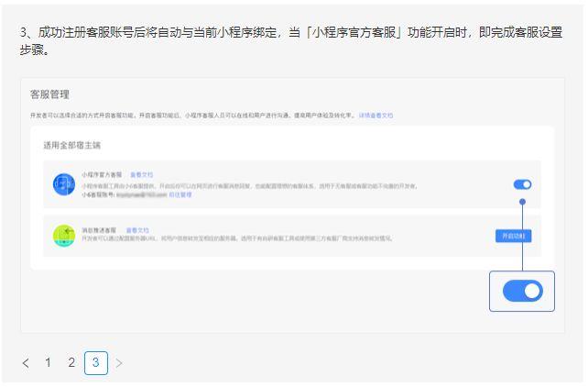
Task: Select the 客服管理 heading
Action: (49, 94)
